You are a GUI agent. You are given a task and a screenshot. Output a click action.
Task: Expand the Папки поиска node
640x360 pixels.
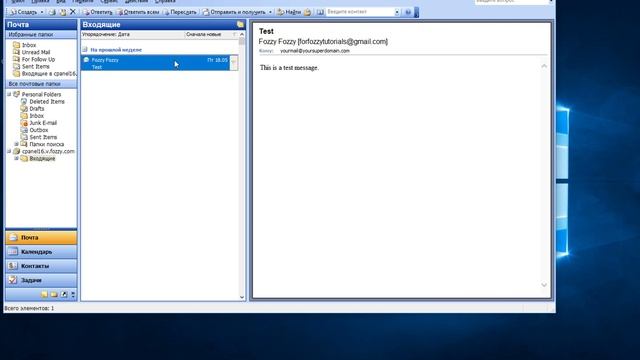(17, 144)
